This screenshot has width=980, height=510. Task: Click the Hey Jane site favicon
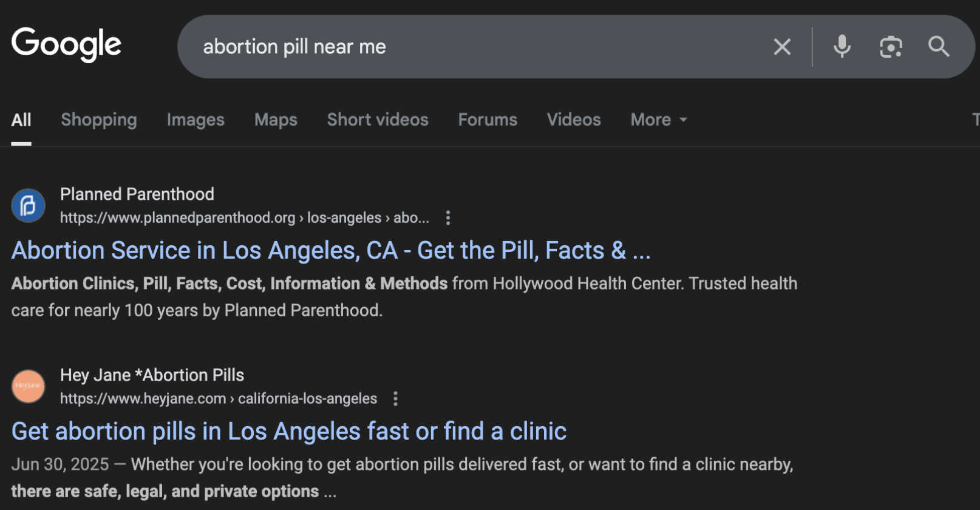point(29,386)
